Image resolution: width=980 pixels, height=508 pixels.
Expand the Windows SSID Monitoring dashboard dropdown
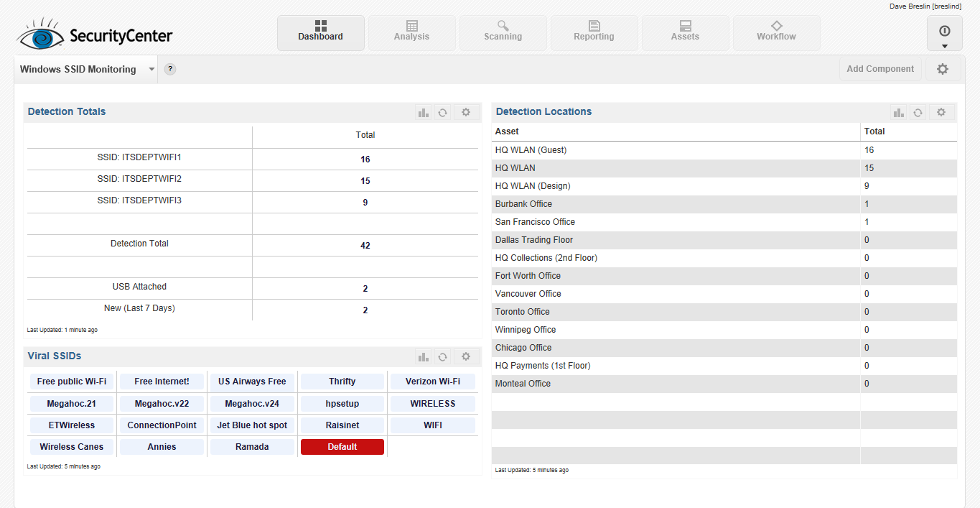[x=151, y=70]
